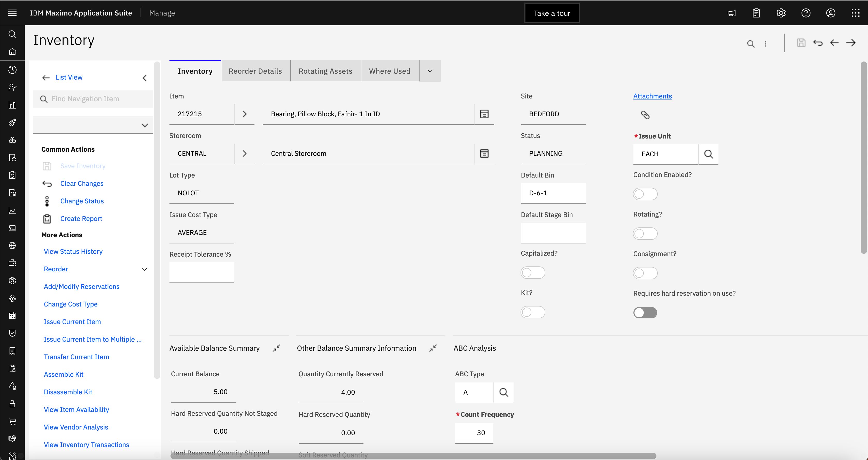Open the app switcher grid icon

click(x=855, y=13)
